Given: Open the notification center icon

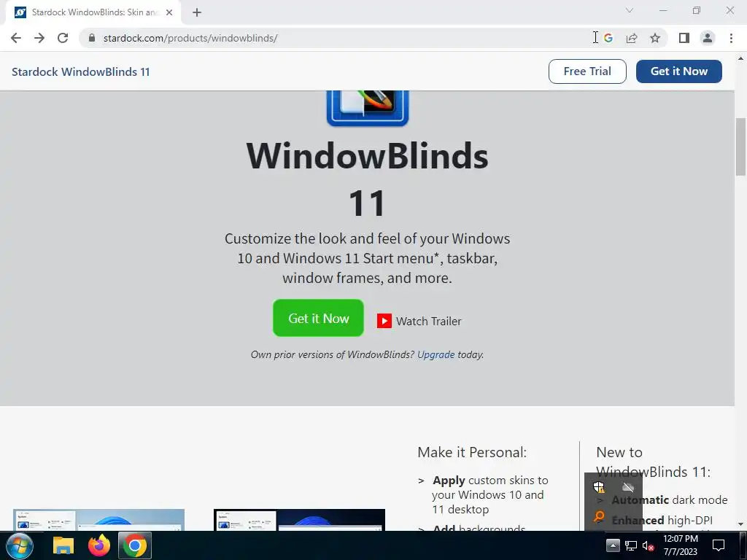Looking at the screenshot, I should [x=719, y=545].
